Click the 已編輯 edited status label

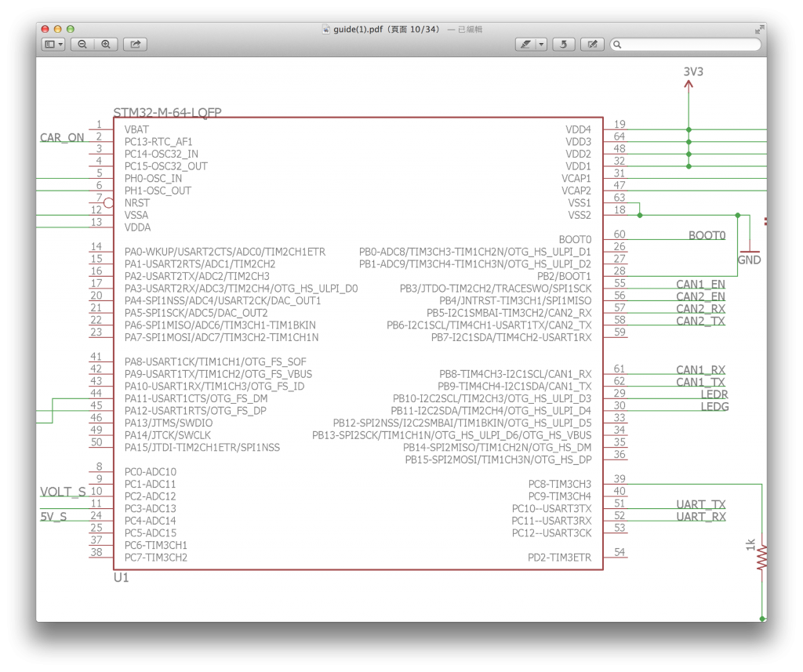click(x=471, y=30)
